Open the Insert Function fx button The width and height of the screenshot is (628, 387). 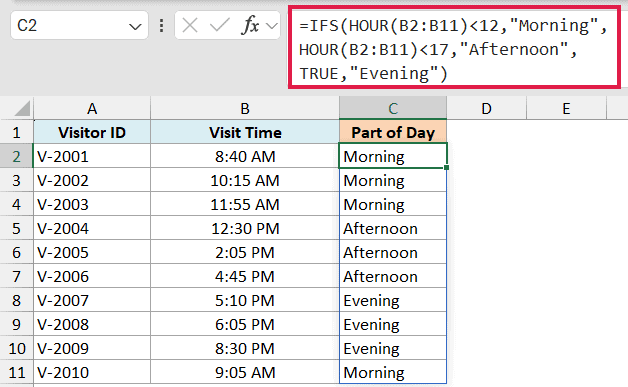click(x=251, y=26)
